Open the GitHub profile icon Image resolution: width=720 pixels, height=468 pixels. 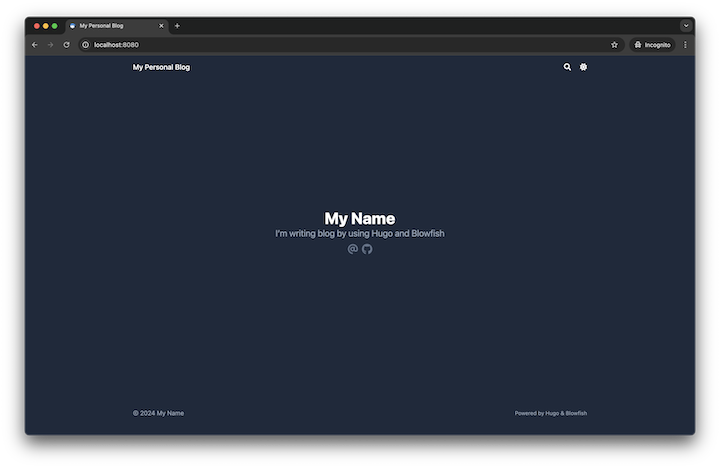coord(367,249)
